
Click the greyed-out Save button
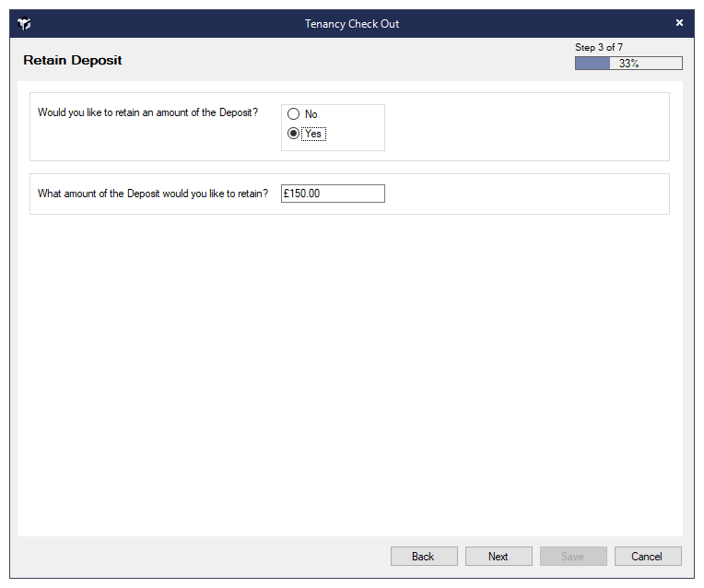[x=573, y=557]
